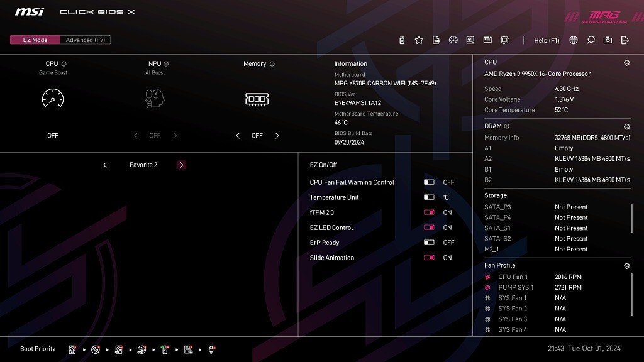This screenshot has height=362, width=644.
Task: Click Memory profile left arrow
Action: click(238, 136)
